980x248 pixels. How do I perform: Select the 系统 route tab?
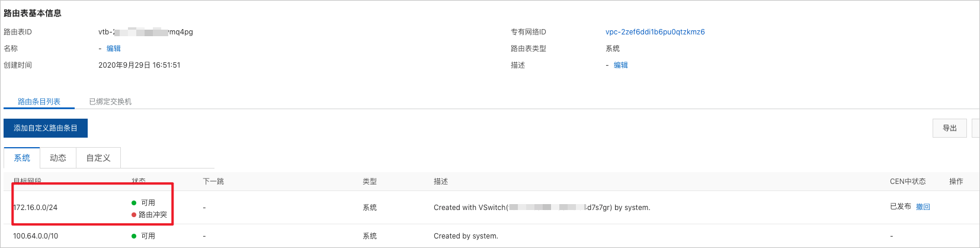coord(22,158)
